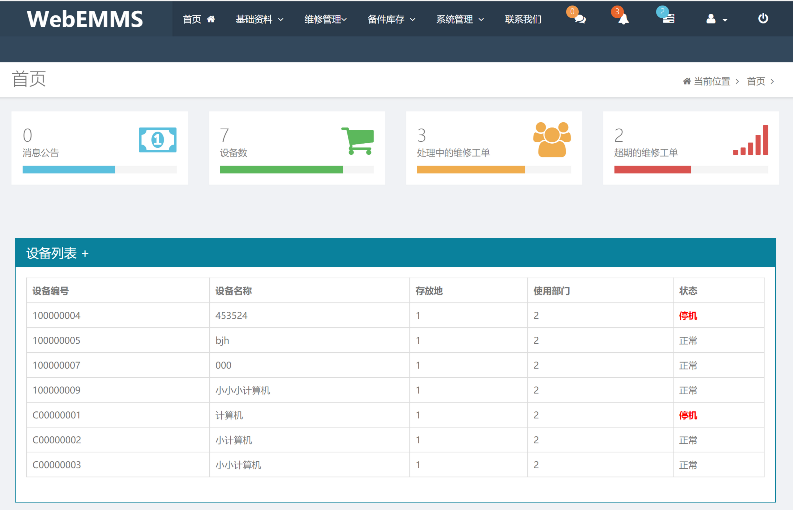Open the 联系我们 menu item
This screenshot has width=793, height=510.
click(x=523, y=19)
